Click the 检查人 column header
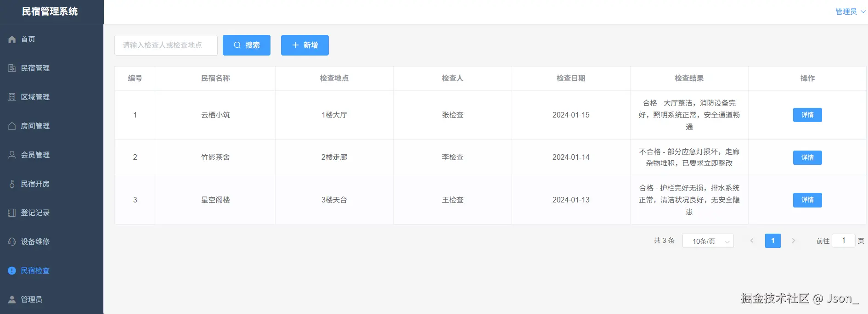Viewport: 868px width, 314px height. (452, 78)
